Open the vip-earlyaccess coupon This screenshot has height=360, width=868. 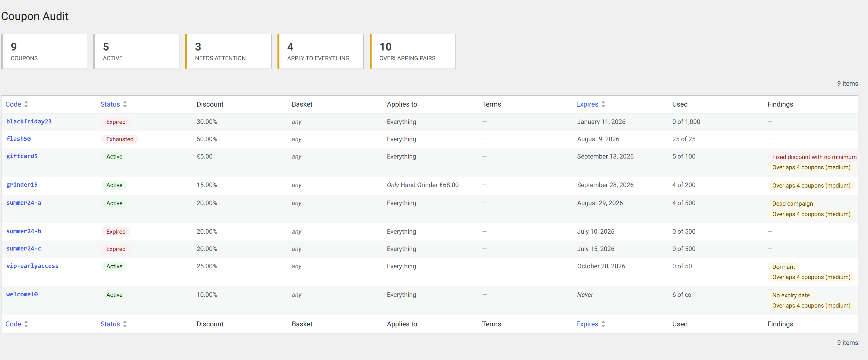pyautogui.click(x=32, y=266)
